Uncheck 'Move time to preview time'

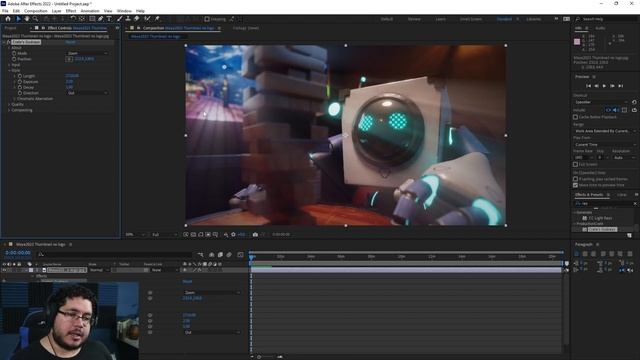point(576,185)
